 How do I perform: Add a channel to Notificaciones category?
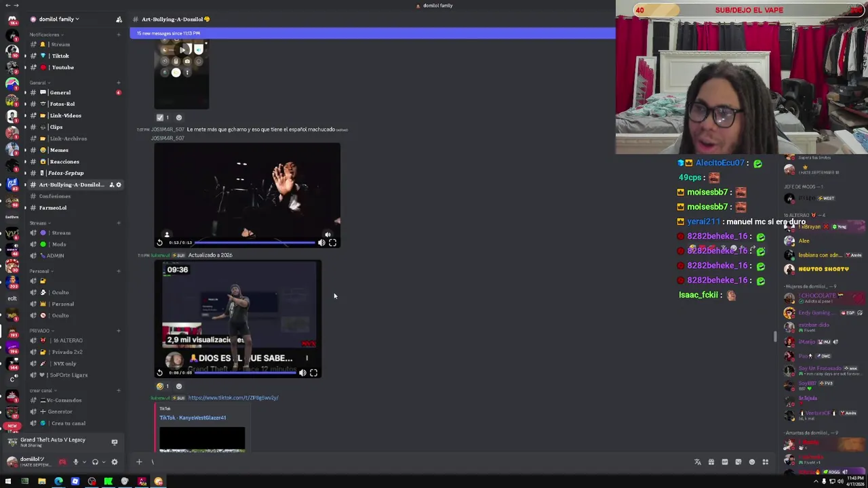[x=119, y=35]
